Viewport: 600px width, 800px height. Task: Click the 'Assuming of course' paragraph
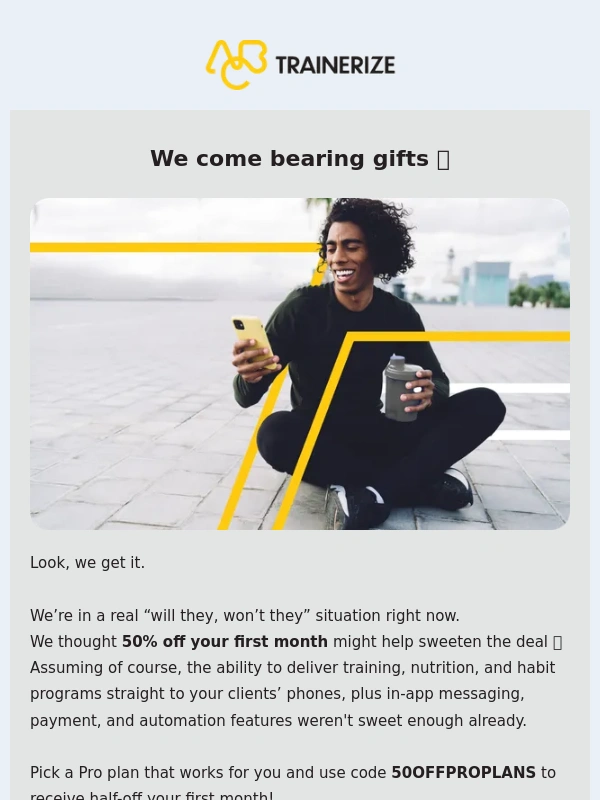[292, 694]
